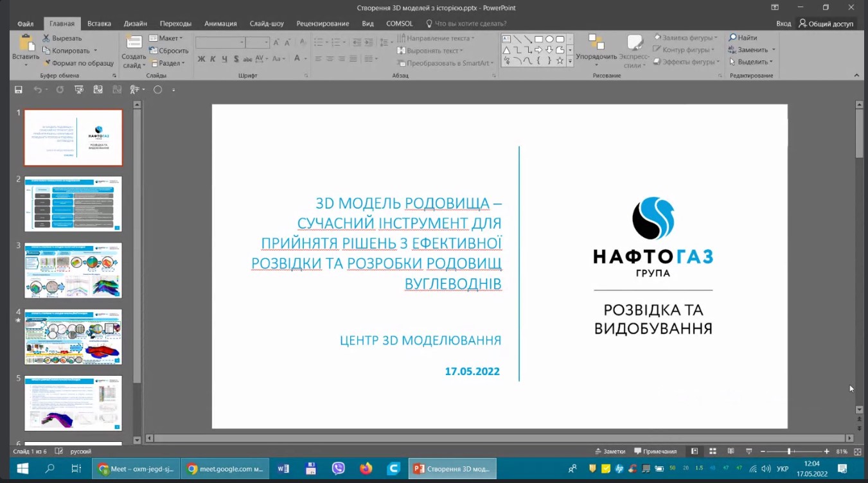Select the oval shape in gallery
868x483 pixels.
tap(549, 39)
